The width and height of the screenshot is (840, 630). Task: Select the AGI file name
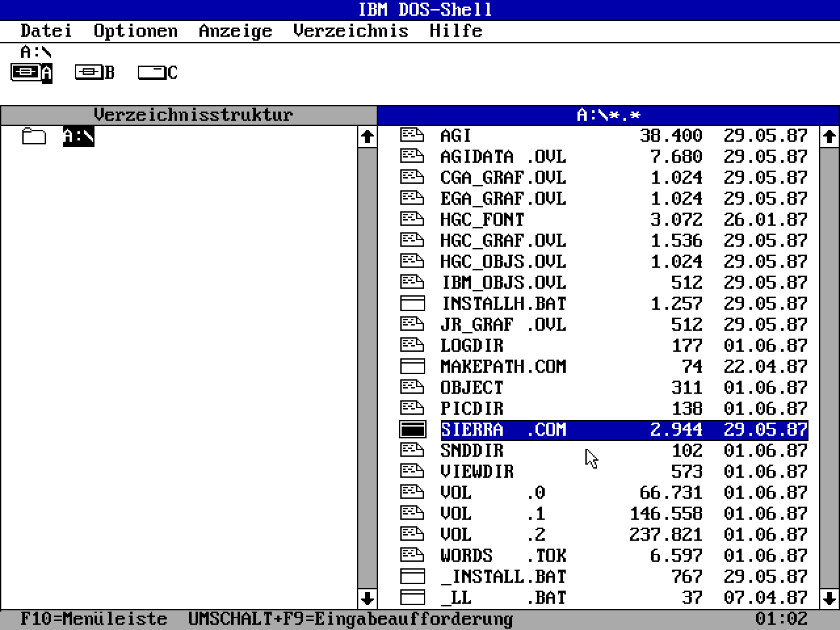click(x=455, y=135)
